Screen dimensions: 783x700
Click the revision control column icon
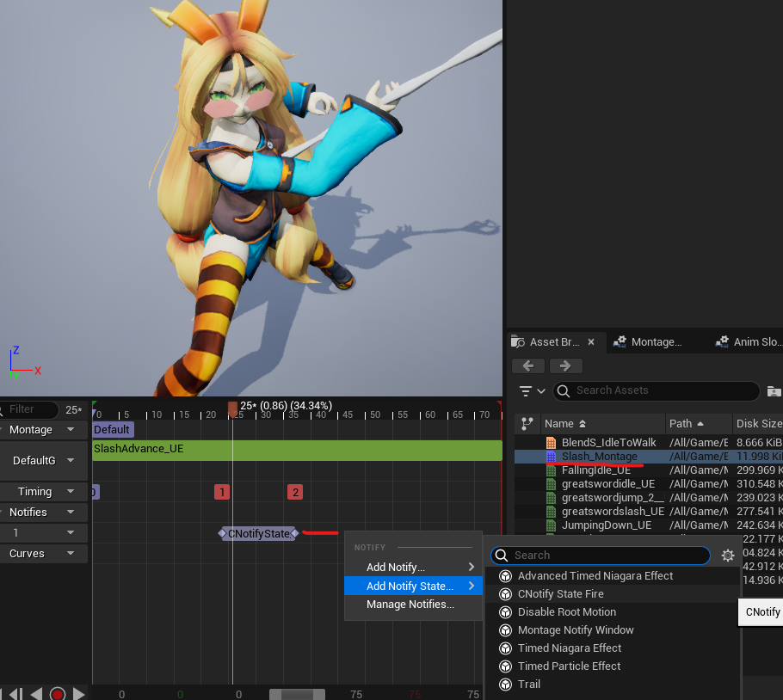pos(527,424)
